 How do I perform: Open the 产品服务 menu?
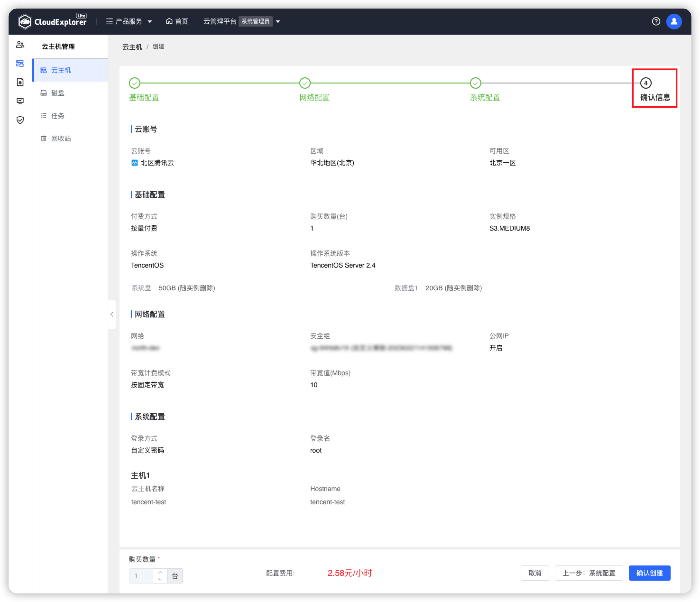pyautogui.click(x=129, y=21)
